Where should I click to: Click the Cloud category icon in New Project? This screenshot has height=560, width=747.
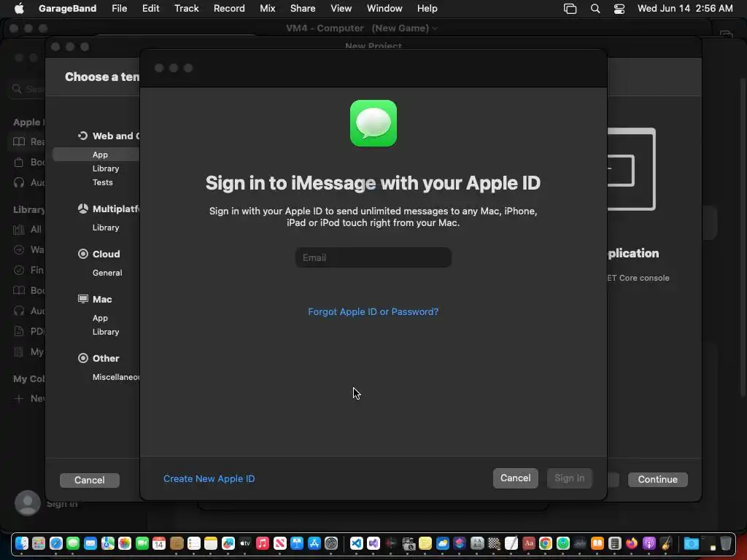(x=83, y=254)
